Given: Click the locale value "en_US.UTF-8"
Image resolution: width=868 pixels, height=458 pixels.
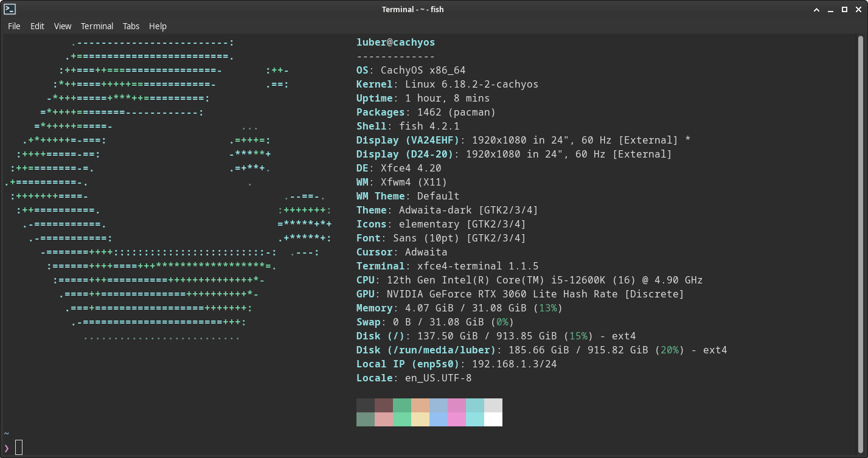Looking at the screenshot, I should [x=439, y=378].
